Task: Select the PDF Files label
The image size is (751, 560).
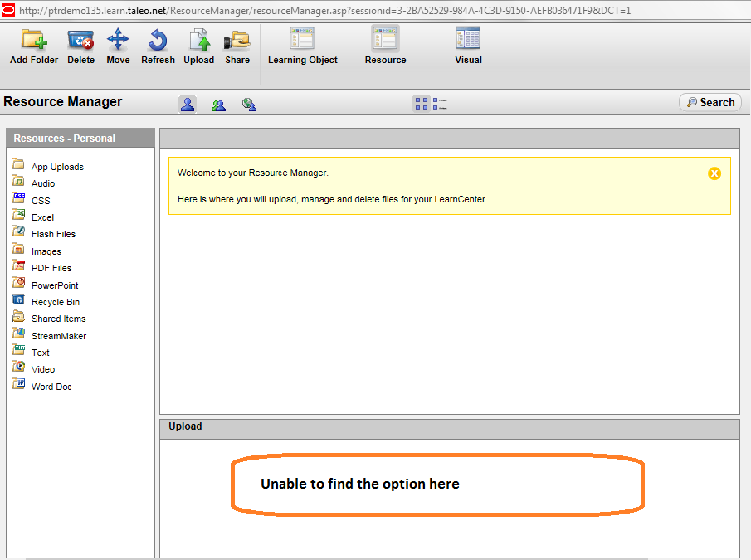Action: pyautogui.click(x=51, y=269)
